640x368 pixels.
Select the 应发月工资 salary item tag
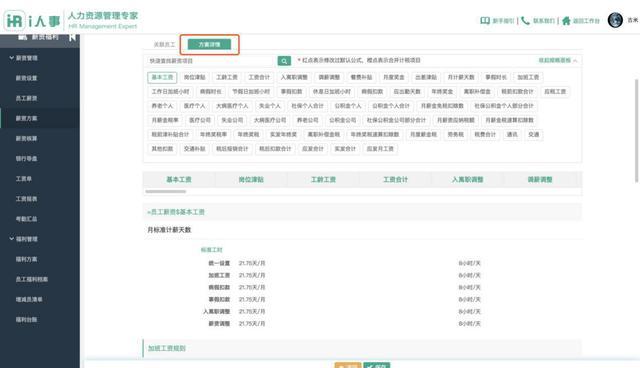pyautogui.click(x=380, y=149)
